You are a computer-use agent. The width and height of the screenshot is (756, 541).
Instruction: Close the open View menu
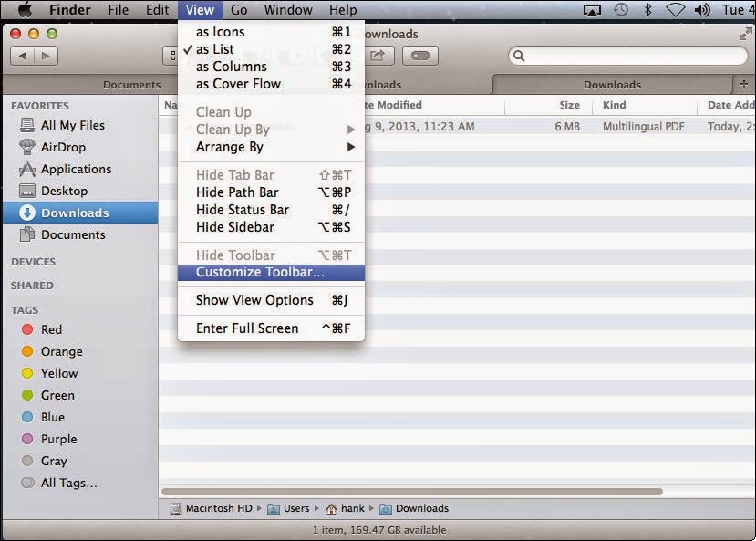coord(200,10)
